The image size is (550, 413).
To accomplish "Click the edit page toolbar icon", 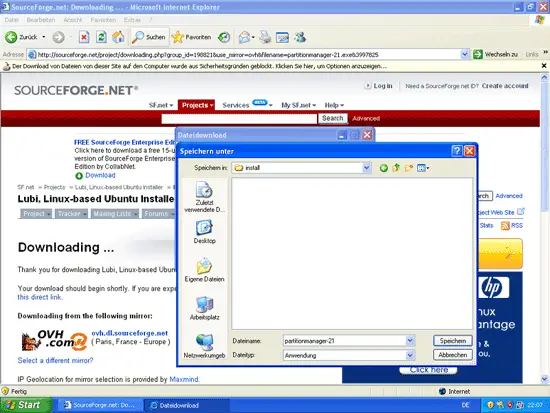I will (x=282, y=37).
